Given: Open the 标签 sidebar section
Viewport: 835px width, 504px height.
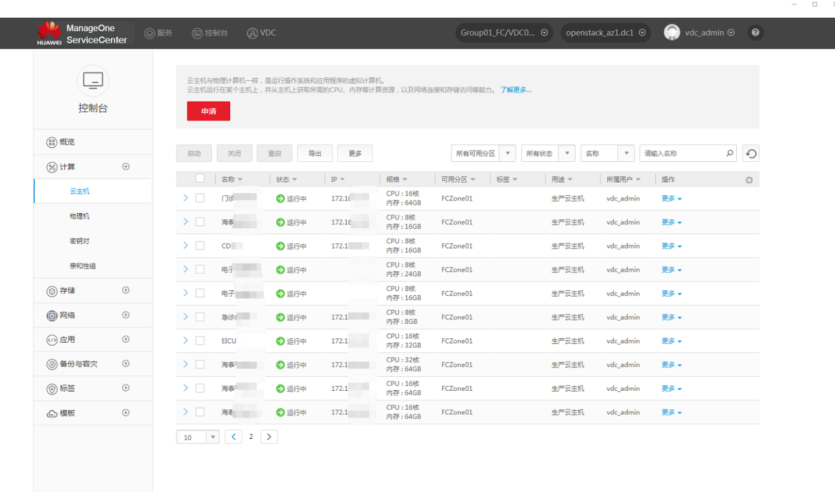Looking at the screenshot, I should point(93,389).
